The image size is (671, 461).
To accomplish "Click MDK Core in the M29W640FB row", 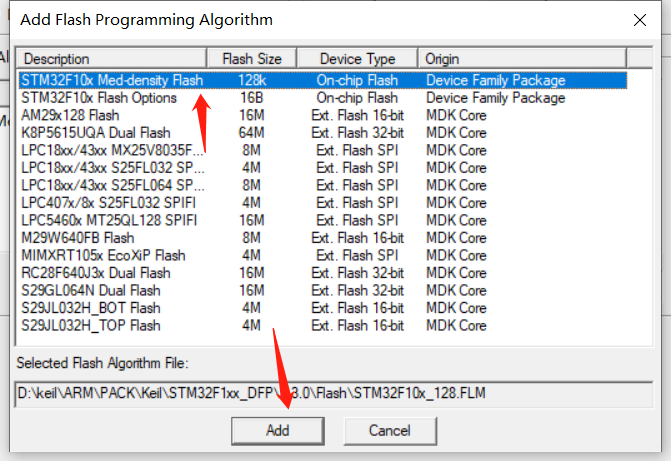I will coord(456,238).
